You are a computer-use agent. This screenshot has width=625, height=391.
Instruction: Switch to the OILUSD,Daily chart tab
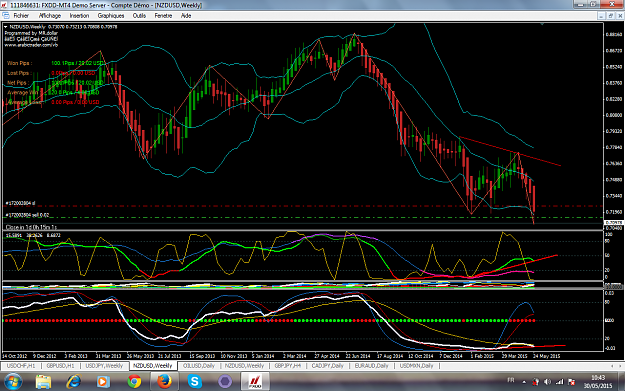pyautogui.click(x=199, y=365)
